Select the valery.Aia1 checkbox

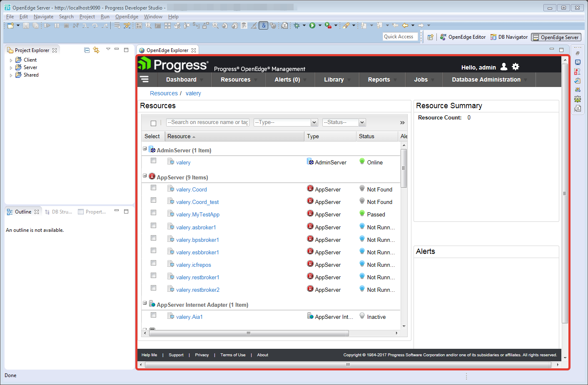tap(153, 315)
